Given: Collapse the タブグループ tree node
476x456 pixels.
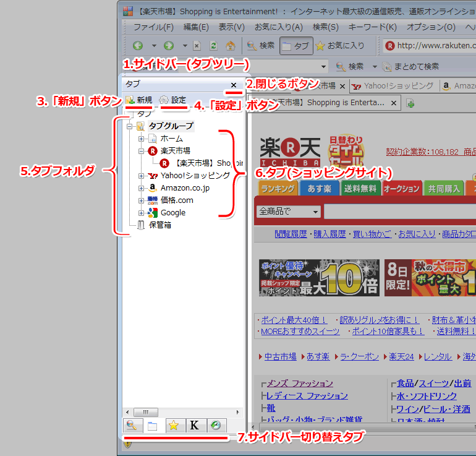Looking at the screenshot, I should [130, 126].
